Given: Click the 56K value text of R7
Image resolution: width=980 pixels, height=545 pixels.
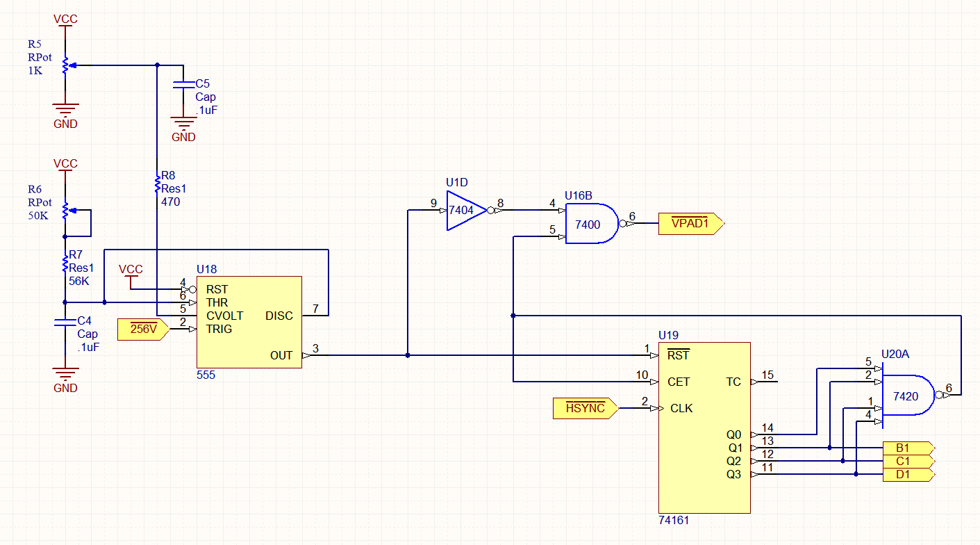Looking at the screenshot, I should [x=79, y=281].
